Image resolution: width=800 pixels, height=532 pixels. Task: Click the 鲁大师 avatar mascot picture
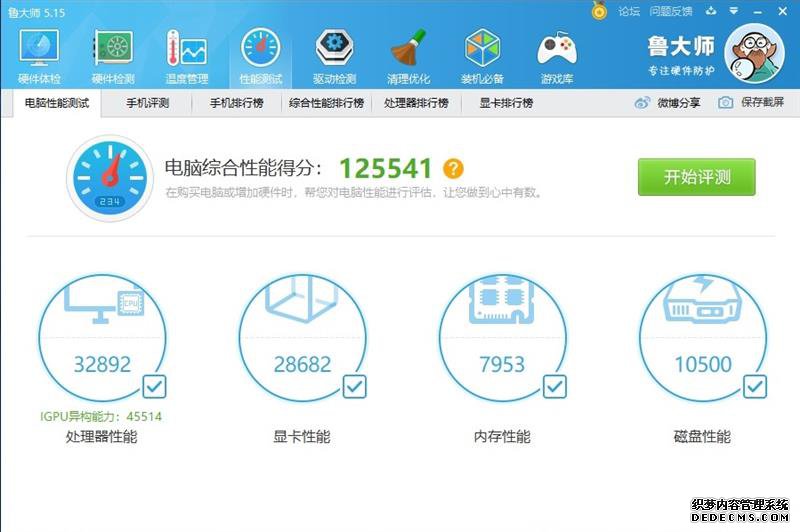pos(754,54)
